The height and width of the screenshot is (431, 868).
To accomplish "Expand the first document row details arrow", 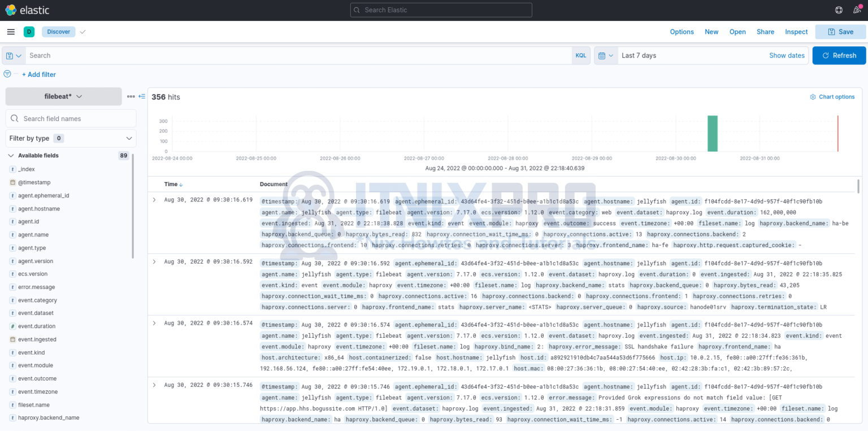I will click(153, 201).
